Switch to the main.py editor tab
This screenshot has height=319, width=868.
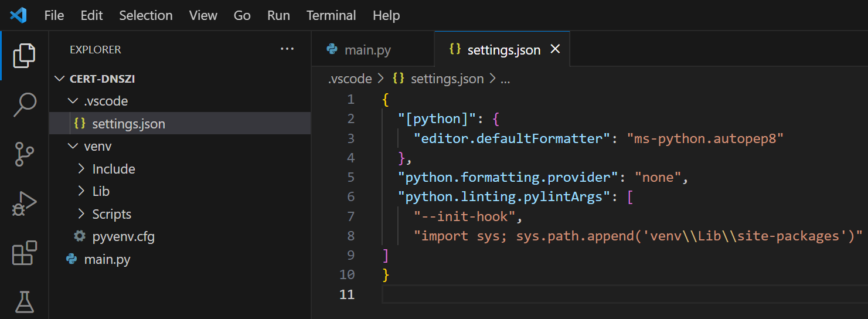(373, 49)
